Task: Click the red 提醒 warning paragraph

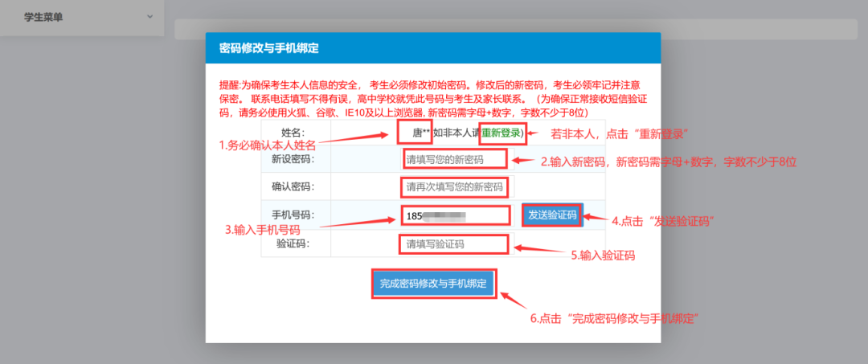Action: [433, 99]
